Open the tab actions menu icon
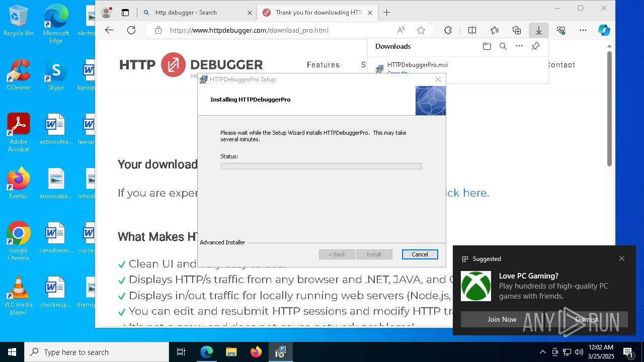644x362 pixels. (x=125, y=13)
